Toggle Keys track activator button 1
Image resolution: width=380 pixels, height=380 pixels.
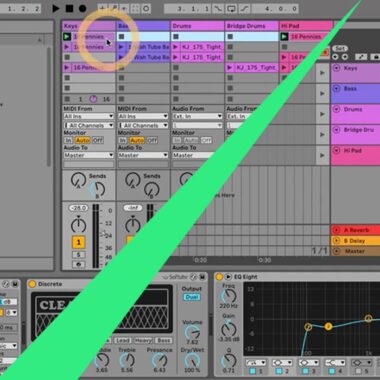coord(79,242)
